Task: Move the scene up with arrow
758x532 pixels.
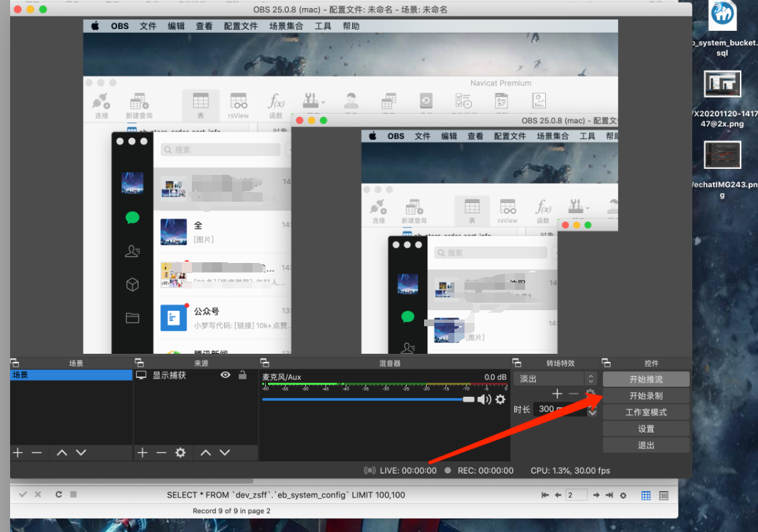Action: [62, 453]
